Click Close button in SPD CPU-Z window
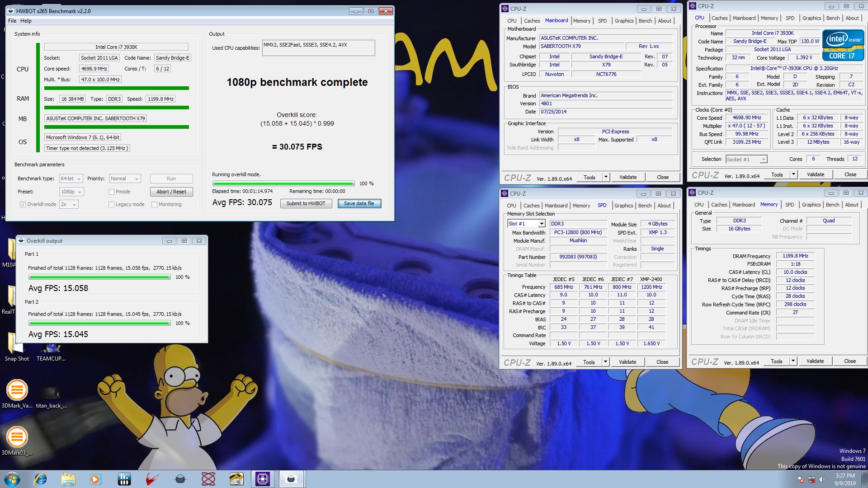 click(662, 362)
